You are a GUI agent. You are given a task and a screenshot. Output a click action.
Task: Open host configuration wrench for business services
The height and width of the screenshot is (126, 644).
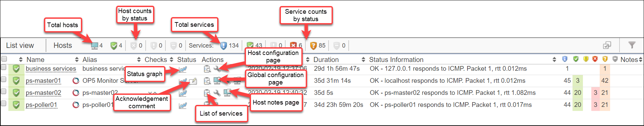tap(217, 69)
